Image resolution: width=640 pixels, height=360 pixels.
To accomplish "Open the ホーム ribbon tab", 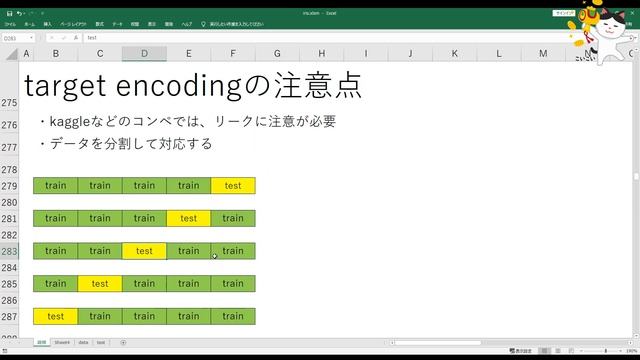I will 29,24.
